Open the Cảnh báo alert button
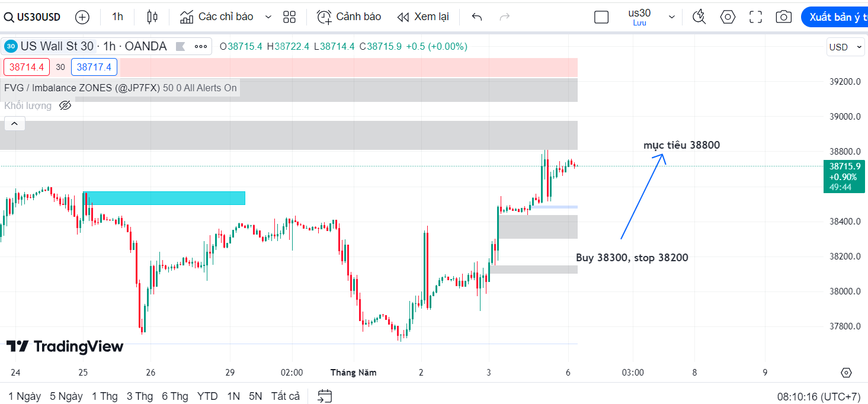The image size is (868, 404). pos(349,17)
